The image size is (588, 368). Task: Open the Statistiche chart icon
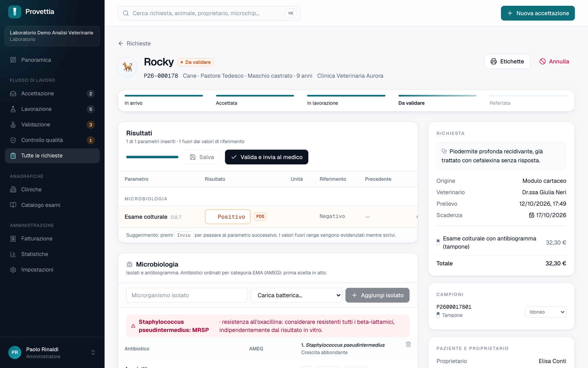pyautogui.click(x=13, y=254)
